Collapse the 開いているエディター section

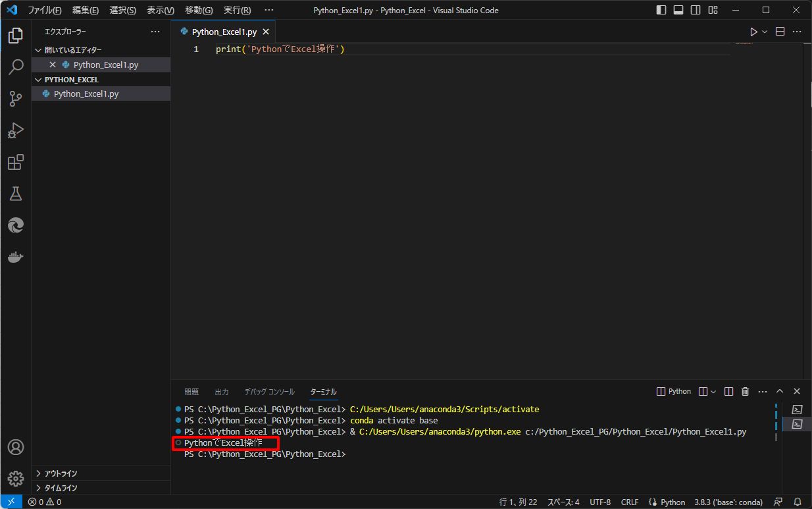[101, 50]
